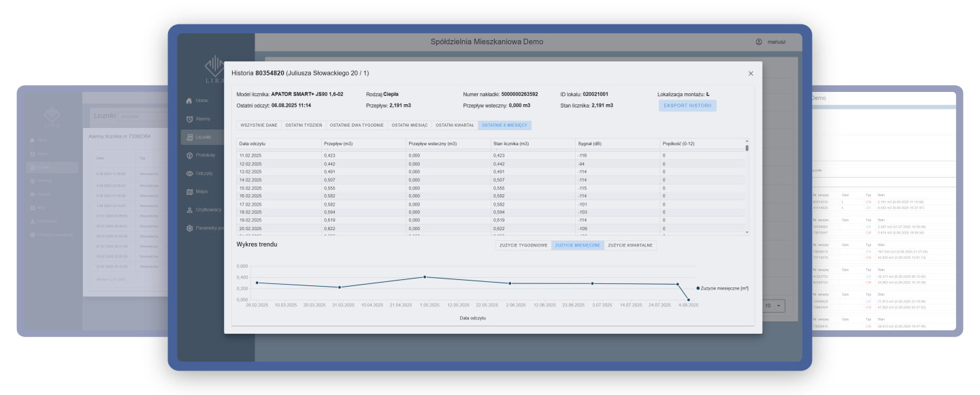This screenshot has height=395, width=980.
Task: Switch to Ostatni kwartał range
Action: tap(455, 125)
